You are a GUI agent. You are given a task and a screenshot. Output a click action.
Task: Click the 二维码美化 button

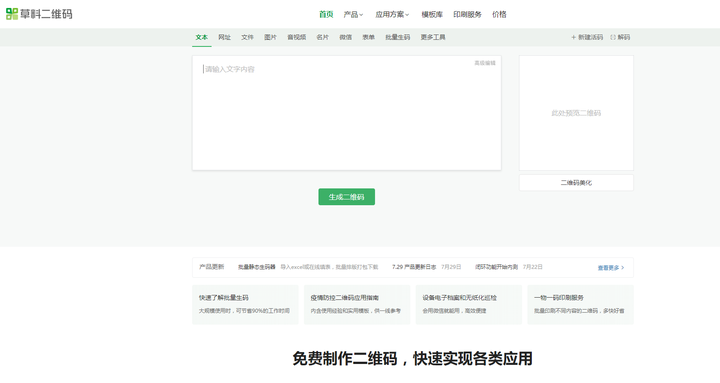pos(576,182)
